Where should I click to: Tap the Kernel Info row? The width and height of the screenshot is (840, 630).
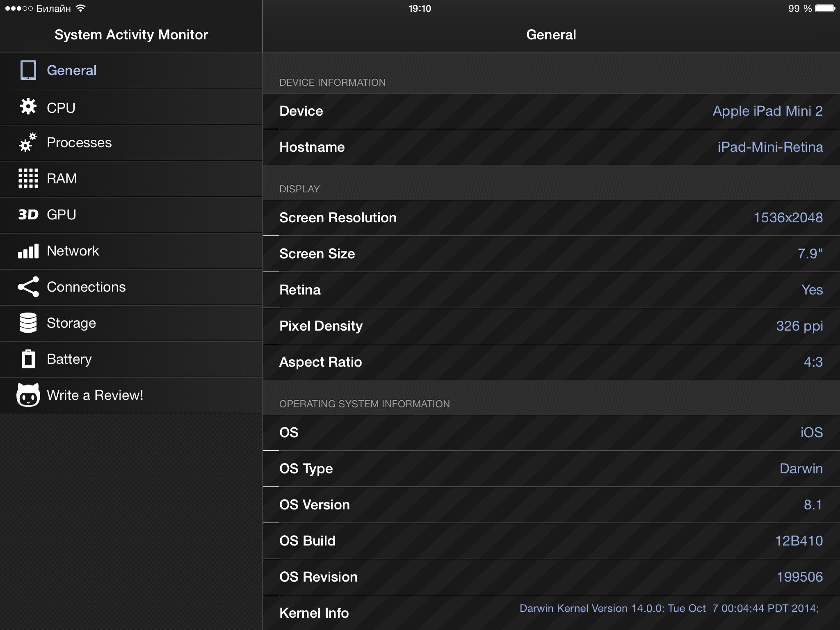[551, 612]
